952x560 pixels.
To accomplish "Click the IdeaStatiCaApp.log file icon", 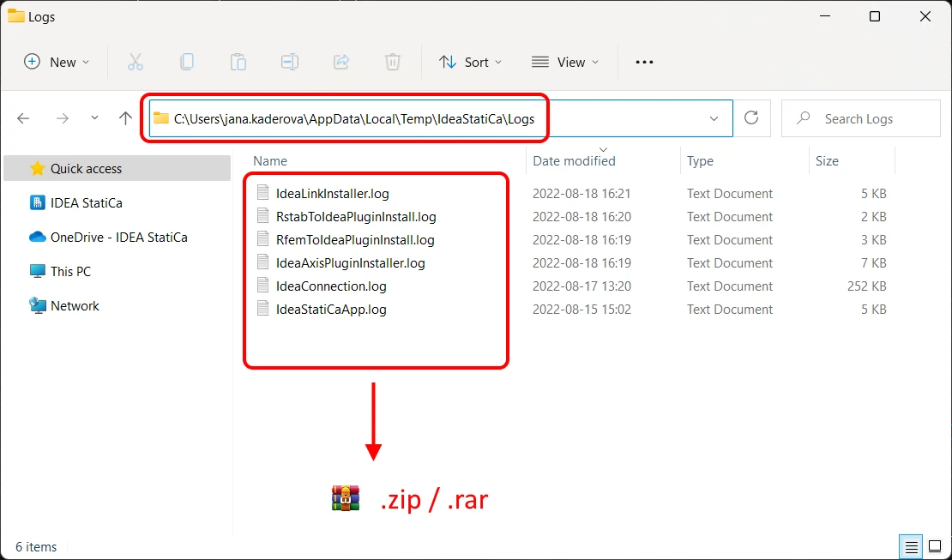I will pos(263,309).
